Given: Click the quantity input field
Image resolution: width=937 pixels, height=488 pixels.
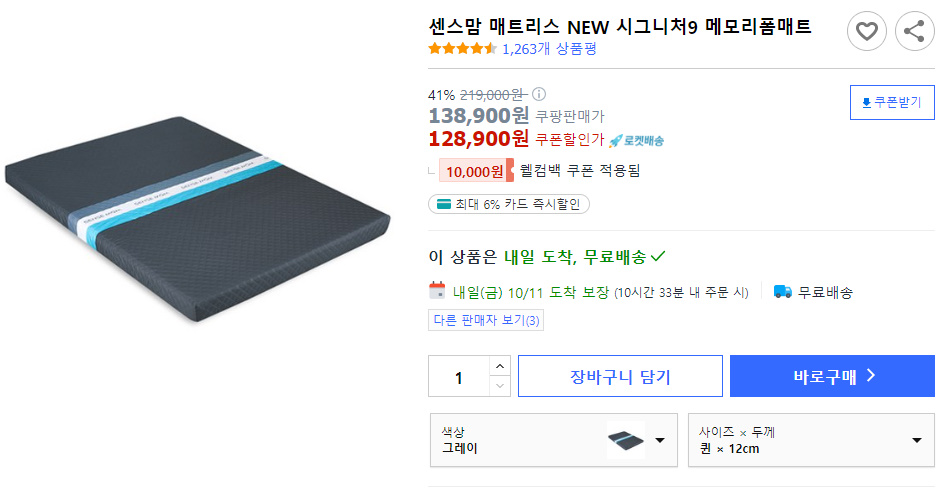Looking at the screenshot, I should (x=459, y=376).
